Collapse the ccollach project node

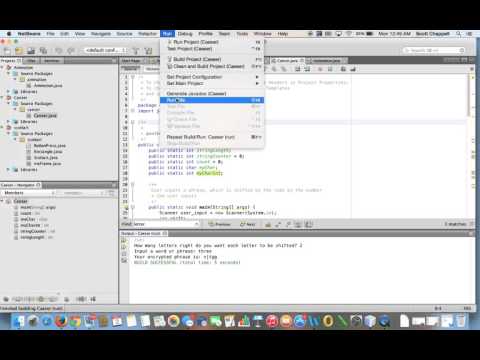[x=3, y=128]
